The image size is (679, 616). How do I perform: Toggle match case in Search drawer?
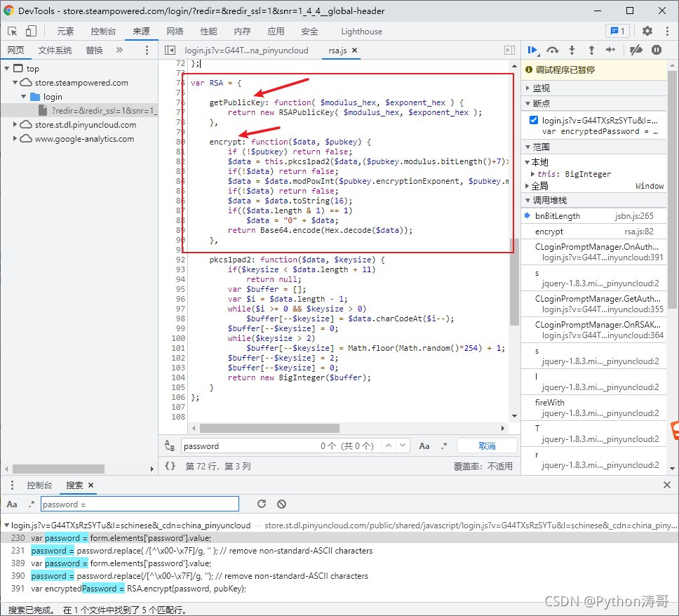[12, 504]
